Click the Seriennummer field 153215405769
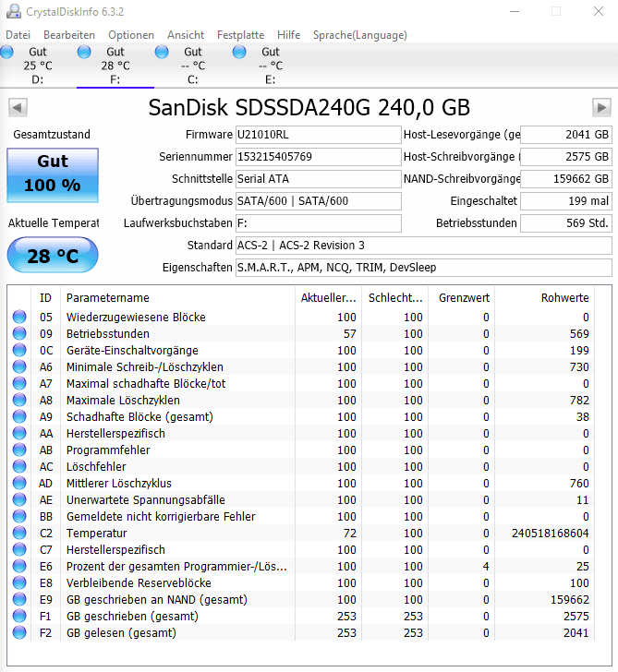This screenshot has height=672, width=618. pos(318,157)
